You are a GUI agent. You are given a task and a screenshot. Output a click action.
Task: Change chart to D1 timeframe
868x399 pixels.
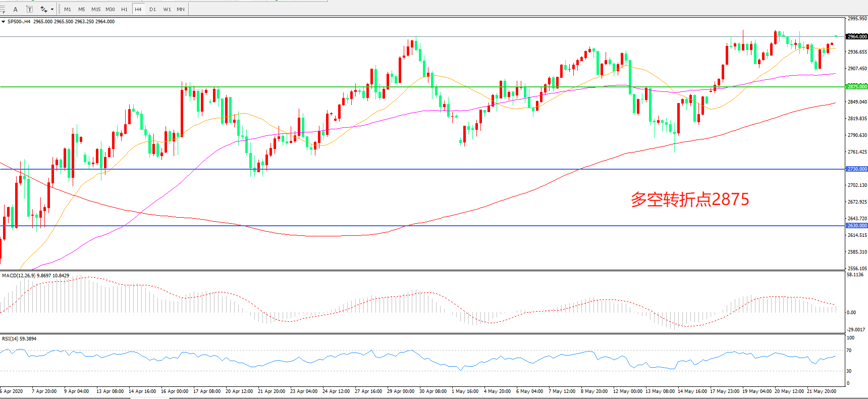click(152, 9)
